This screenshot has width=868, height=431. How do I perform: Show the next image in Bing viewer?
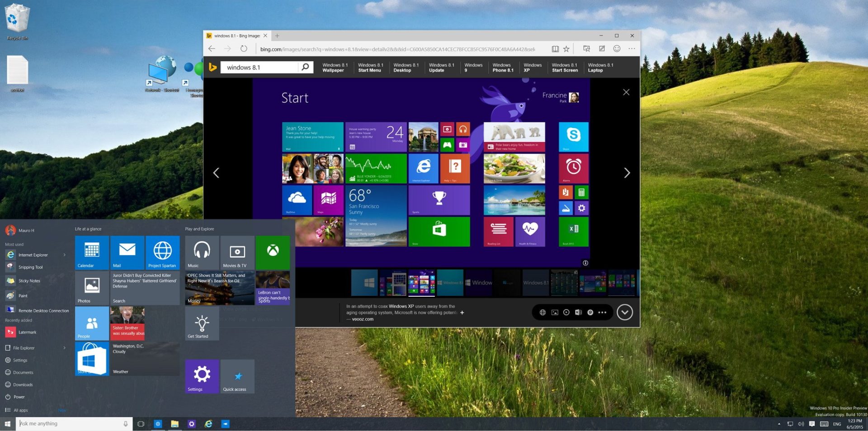tap(627, 173)
